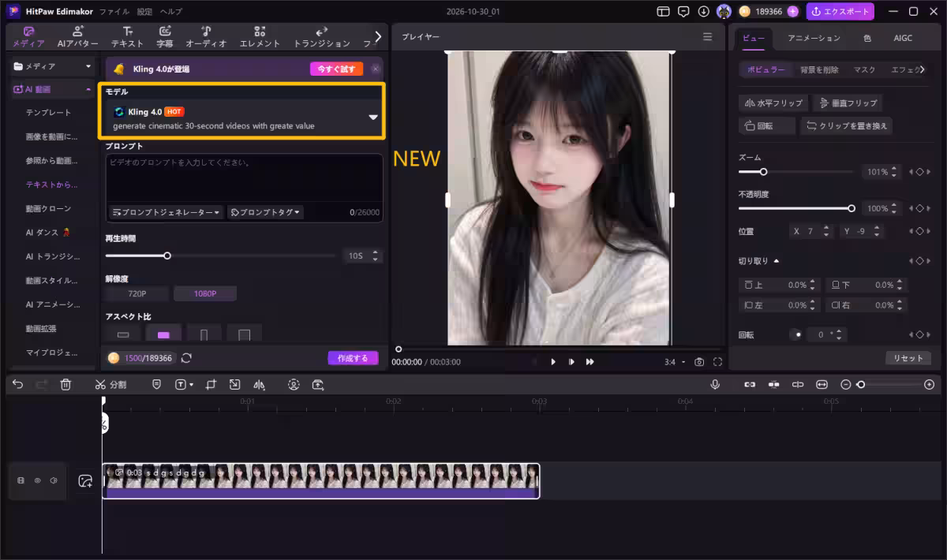
Task: Start voice recording with microphone icon
Action: 715,384
